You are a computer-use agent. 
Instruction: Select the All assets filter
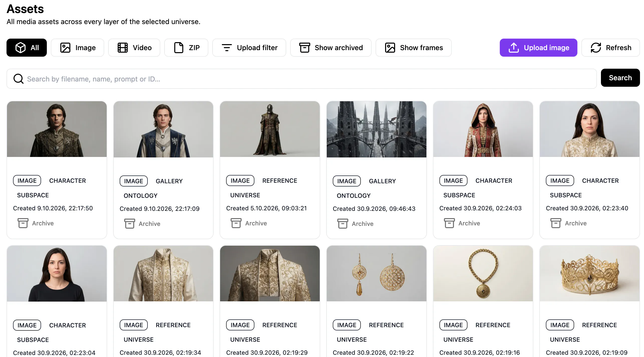click(27, 48)
